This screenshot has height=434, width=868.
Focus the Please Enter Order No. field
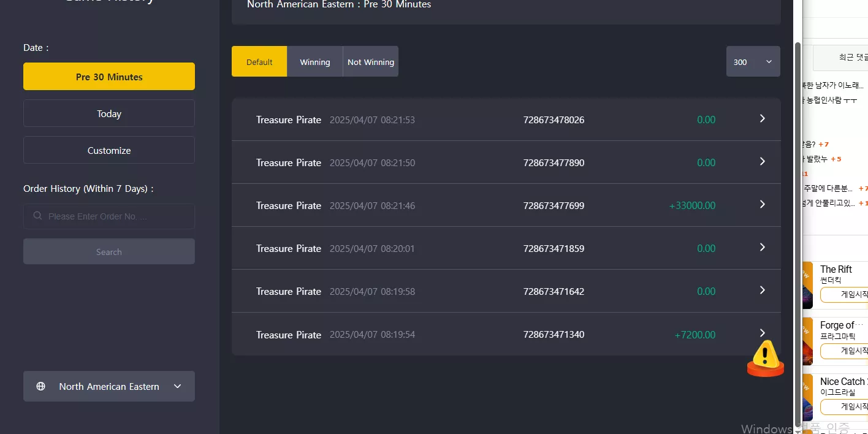[x=109, y=216]
